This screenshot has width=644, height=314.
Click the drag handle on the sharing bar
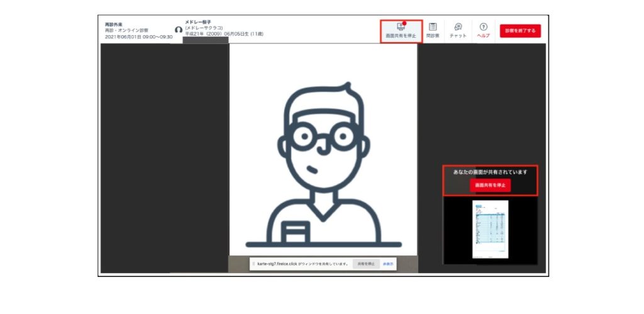pos(253,264)
